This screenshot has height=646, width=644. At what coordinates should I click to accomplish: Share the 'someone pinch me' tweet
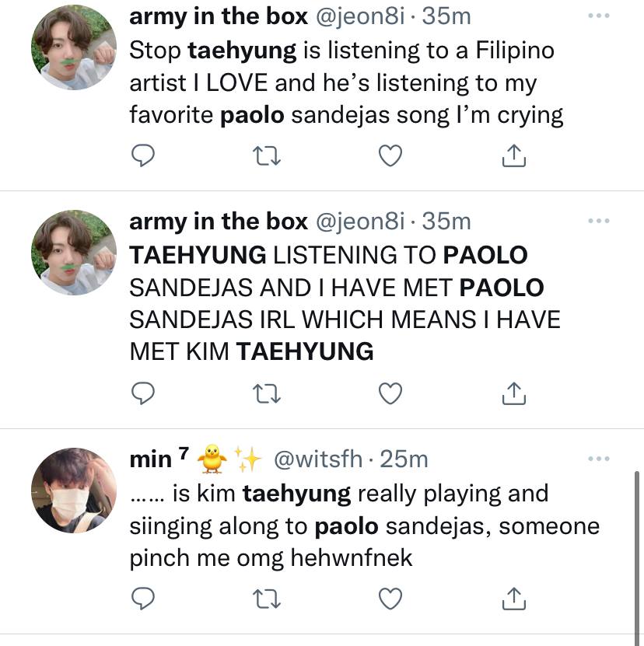coord(514,599)
